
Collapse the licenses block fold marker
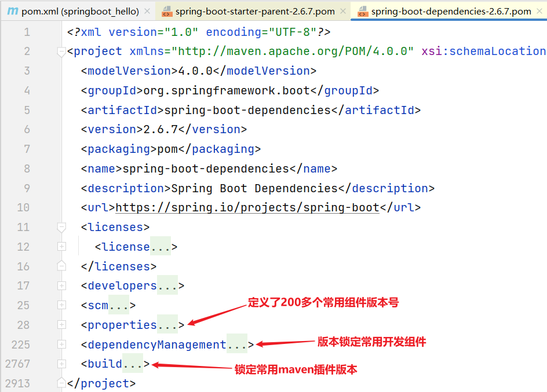pos(61,228)
